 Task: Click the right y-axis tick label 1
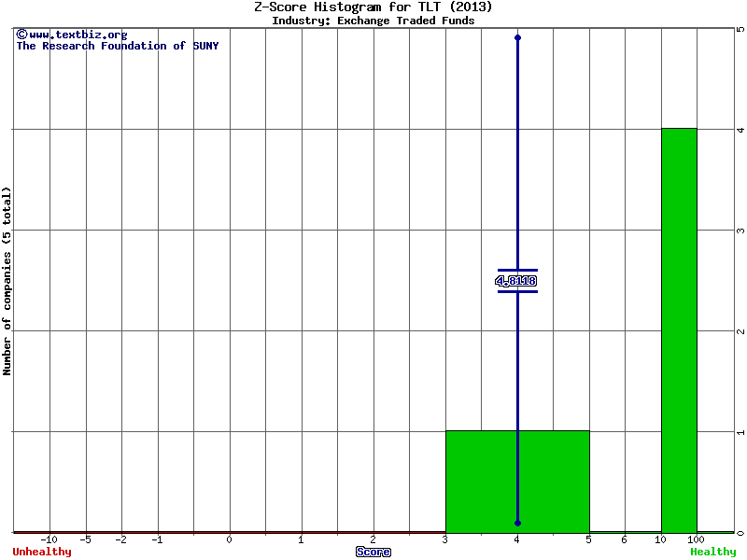[x=740, y=432]
